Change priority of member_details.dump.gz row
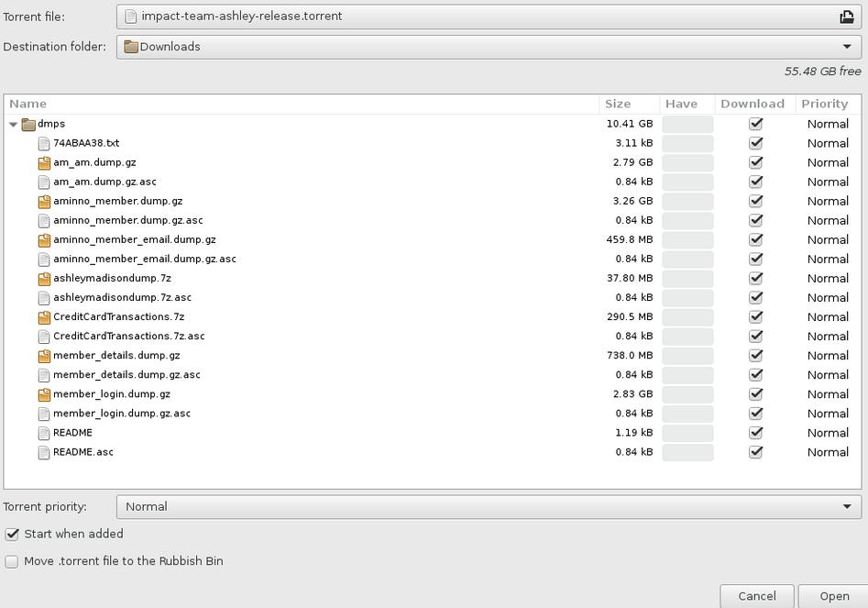The image size is (868, 608). [x=828, y=356]
